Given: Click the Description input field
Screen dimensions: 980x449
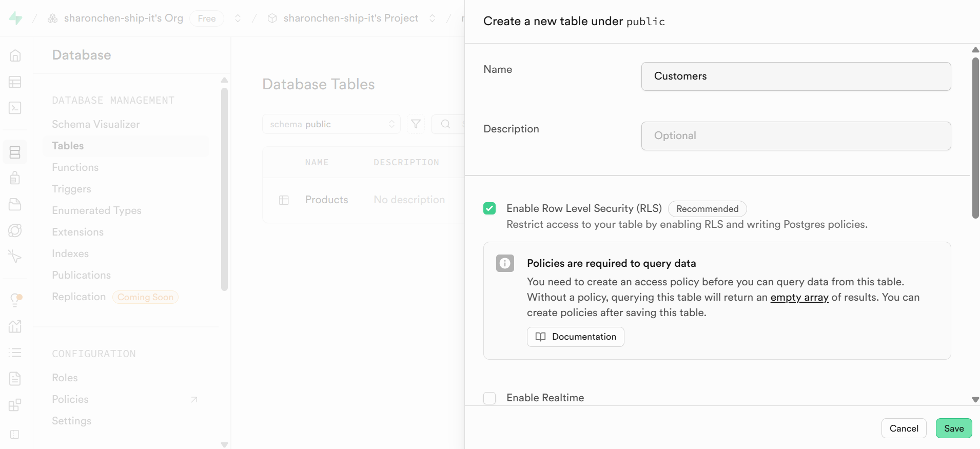Looking at the screenshot, I should pyautogui.click(x=796, y=136).
